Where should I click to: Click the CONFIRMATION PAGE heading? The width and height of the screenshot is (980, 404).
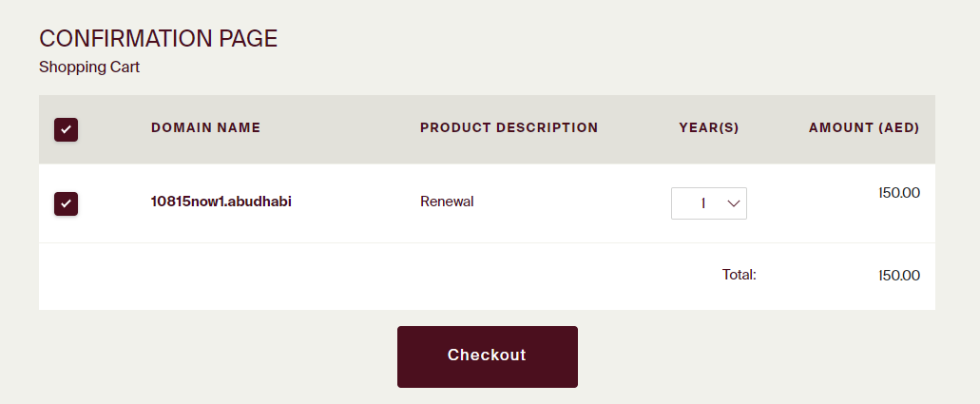[x=158, y=39]
